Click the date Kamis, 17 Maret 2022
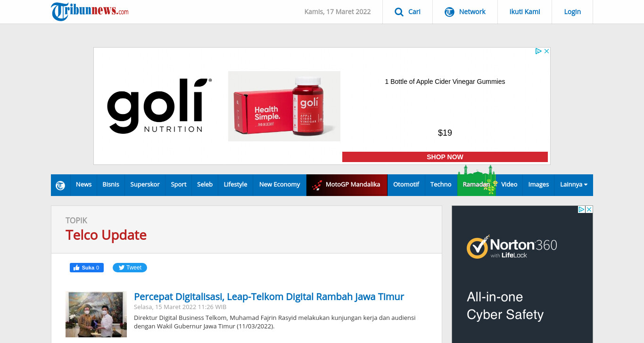Image resolution: width=644 pixels, height=343 pixels. [338, 12]
